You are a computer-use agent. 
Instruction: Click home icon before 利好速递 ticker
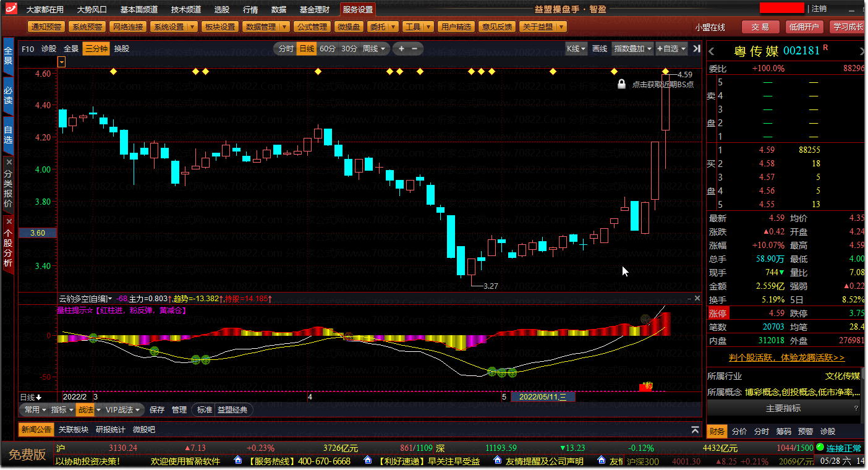[367, 461]
